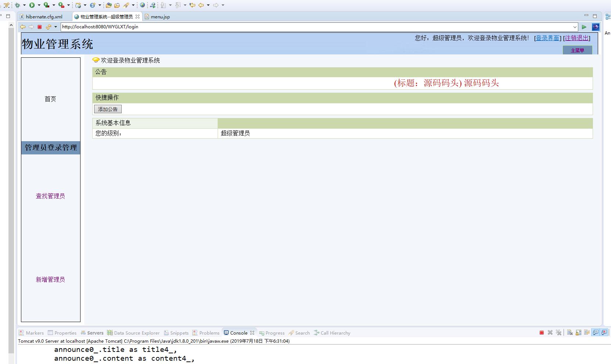Screen dimensions: 611x364
Task: Open the Snippets view tab
Action: coord(176,333)
